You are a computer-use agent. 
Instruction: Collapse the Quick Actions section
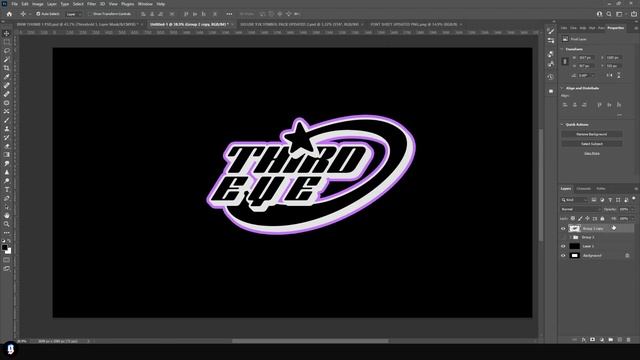coord(562,124)
